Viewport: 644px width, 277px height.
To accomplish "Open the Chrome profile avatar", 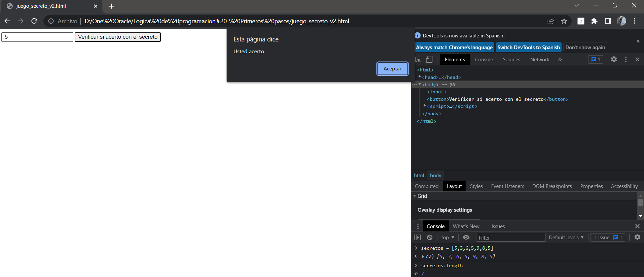I will point(621,21).
